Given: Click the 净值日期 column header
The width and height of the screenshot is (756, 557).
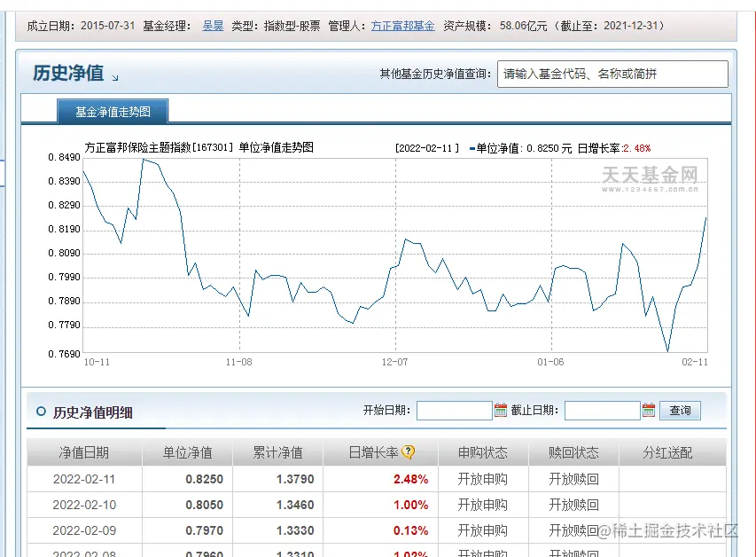Looking at the screenshot, I should click(84, 452).
